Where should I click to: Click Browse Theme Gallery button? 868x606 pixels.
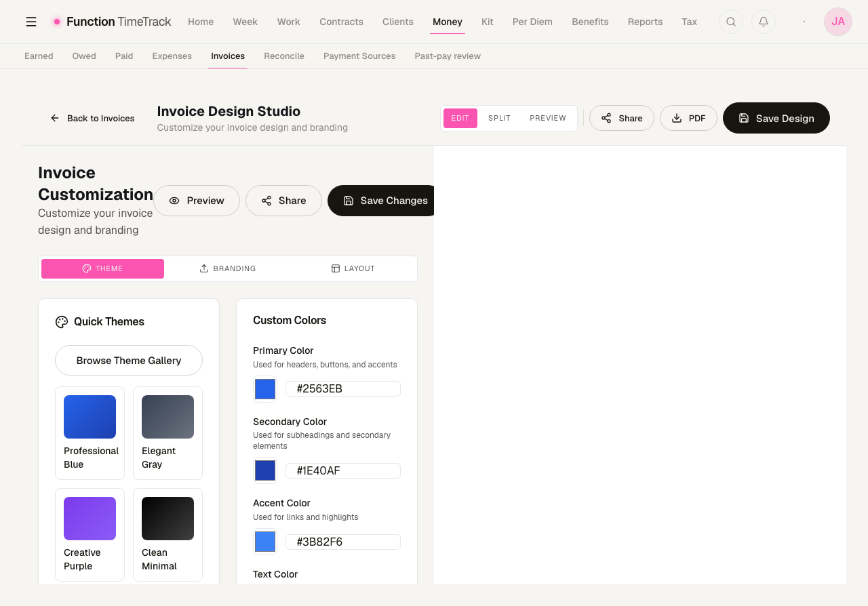[x=129, y=361]
